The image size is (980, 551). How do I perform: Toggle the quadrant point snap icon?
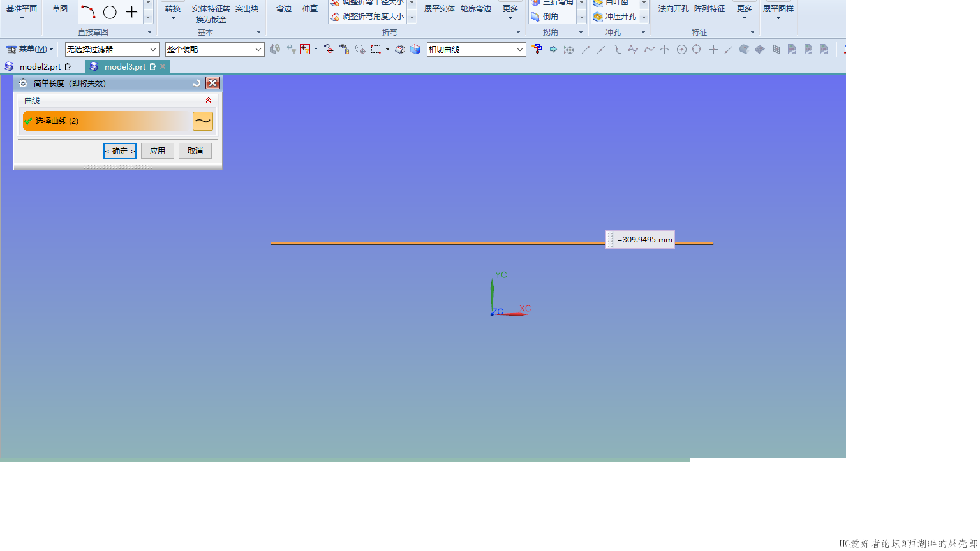(697, 49)
